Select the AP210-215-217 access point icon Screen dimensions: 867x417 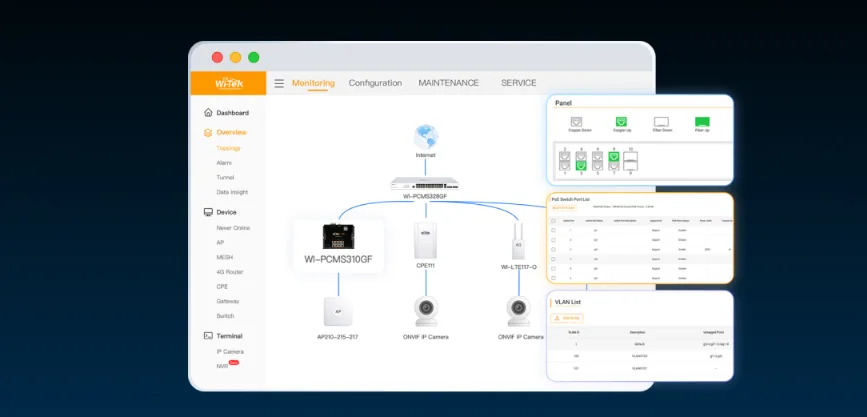(338, 311)
